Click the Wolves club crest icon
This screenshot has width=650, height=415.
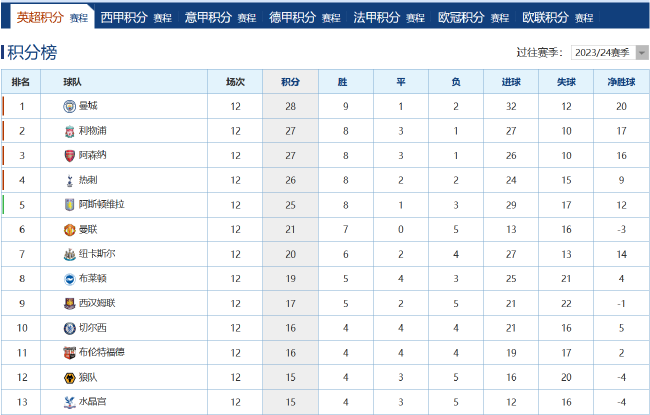tap(69, 378)
